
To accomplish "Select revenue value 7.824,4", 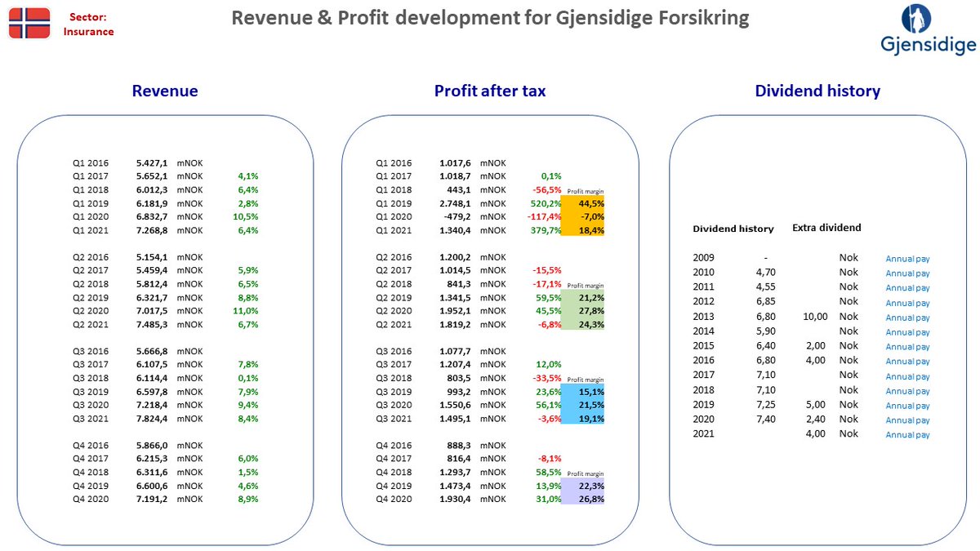I will pyautogui.click(x=152, y=418).
